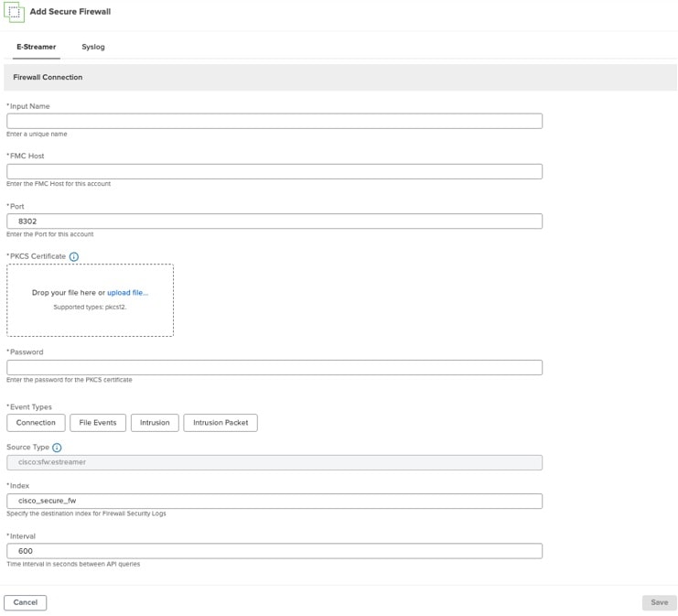The width and height of the screenshot is (678, 616).
Task: Click the Source Type info icon
Action: coord(57,448)
